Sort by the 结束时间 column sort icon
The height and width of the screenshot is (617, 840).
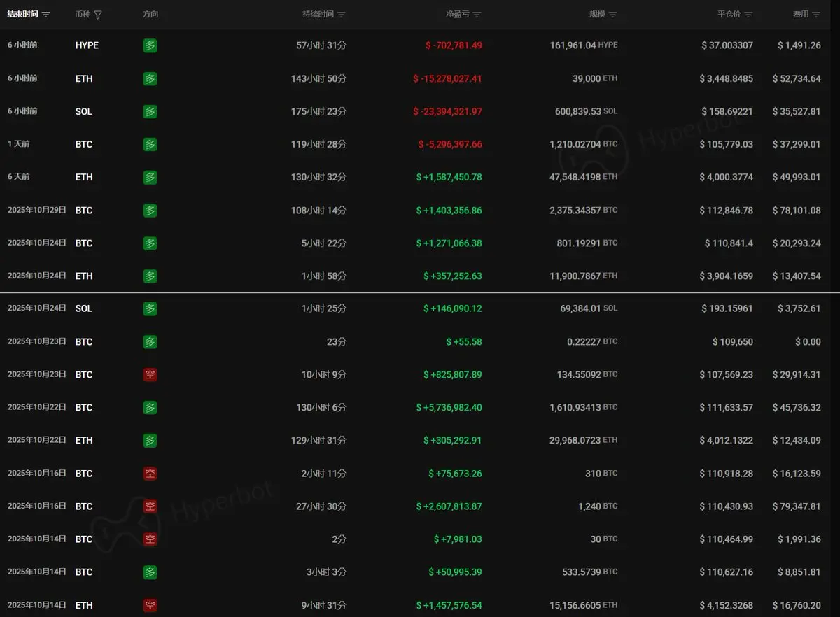click(46, 14)
